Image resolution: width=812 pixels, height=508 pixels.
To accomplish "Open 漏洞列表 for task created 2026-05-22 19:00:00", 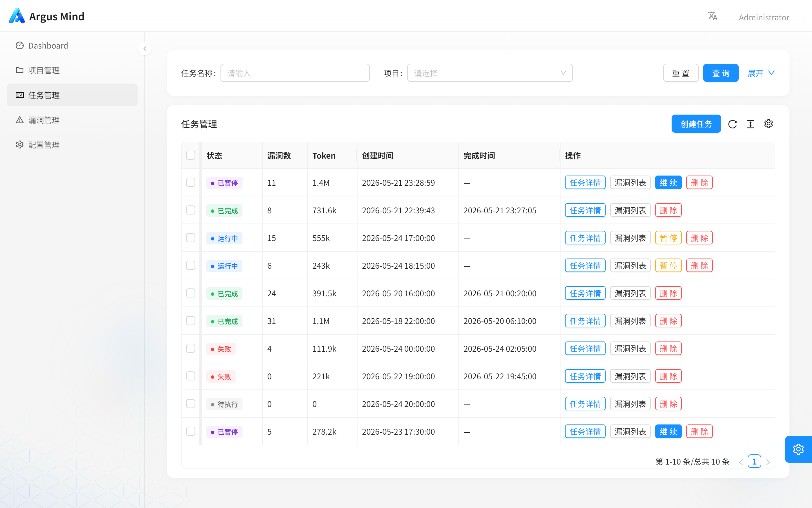I will click(630, 376).
